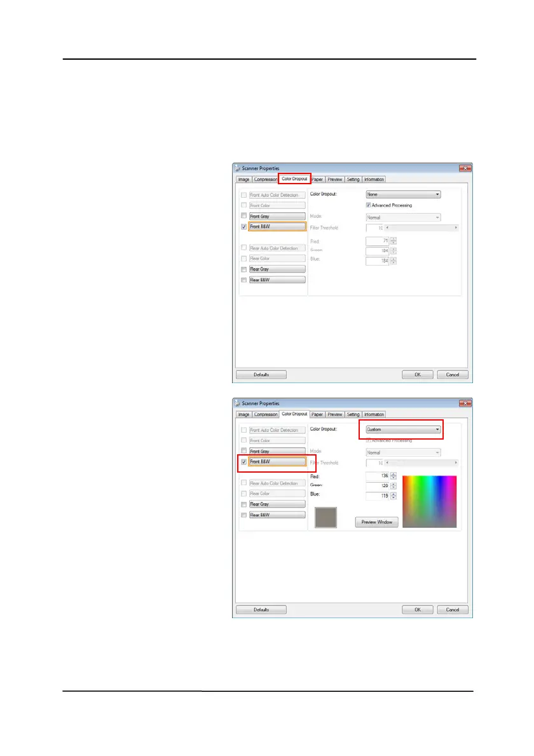The width and height of the screenshot is (534, 756).
Task: Click the Filter Threshold slider in upper dialog
Action: 421,227
